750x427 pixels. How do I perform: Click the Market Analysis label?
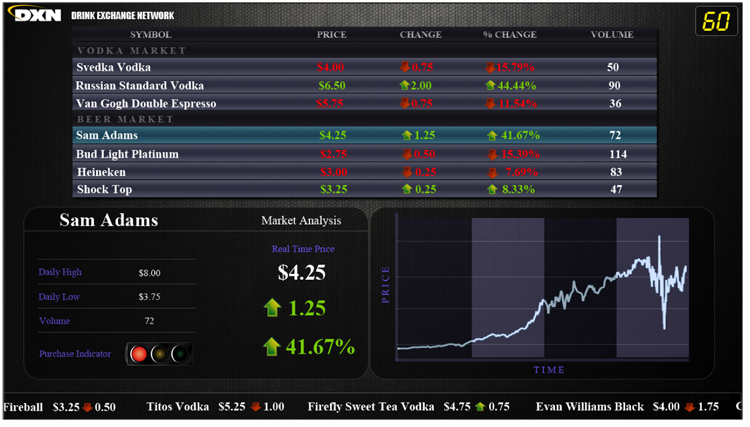point(301,220)
